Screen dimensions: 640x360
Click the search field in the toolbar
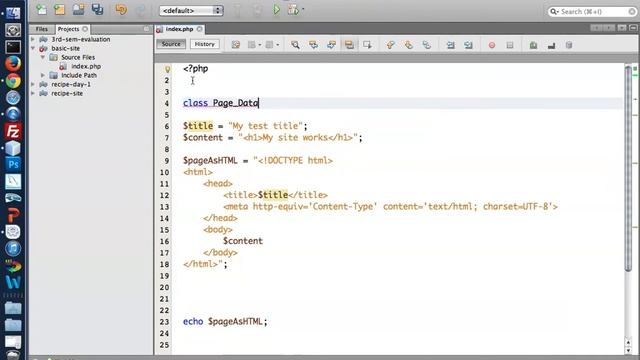click(592, 11)
